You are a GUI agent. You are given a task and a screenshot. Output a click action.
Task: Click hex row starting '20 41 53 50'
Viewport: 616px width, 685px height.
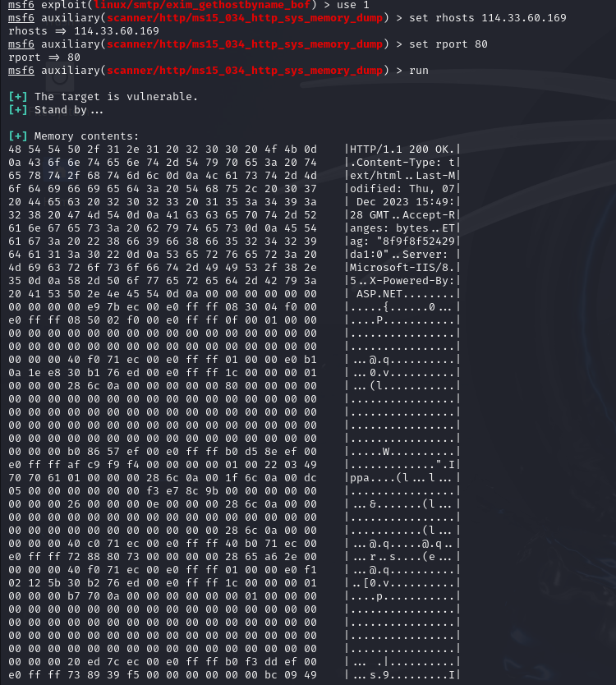coord(163,293)
